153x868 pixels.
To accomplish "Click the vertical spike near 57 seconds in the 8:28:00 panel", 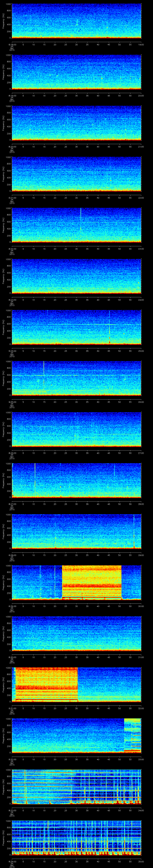I will [134, 531].
